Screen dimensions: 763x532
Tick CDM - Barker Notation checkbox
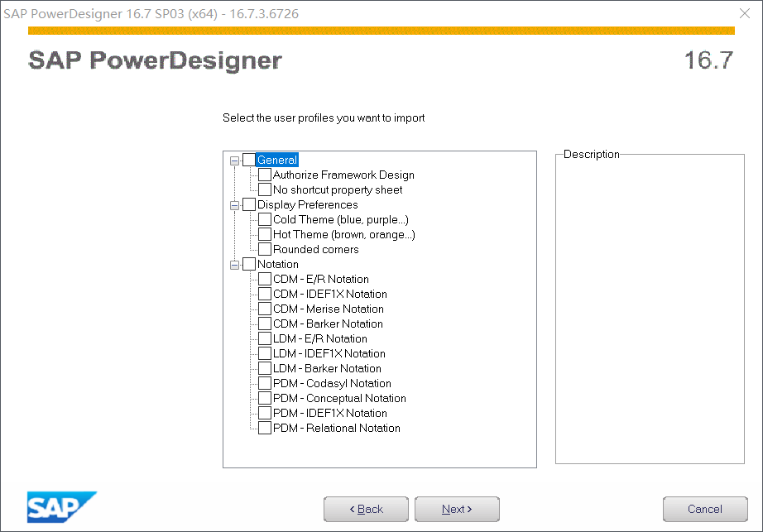(x=265, y=324)
